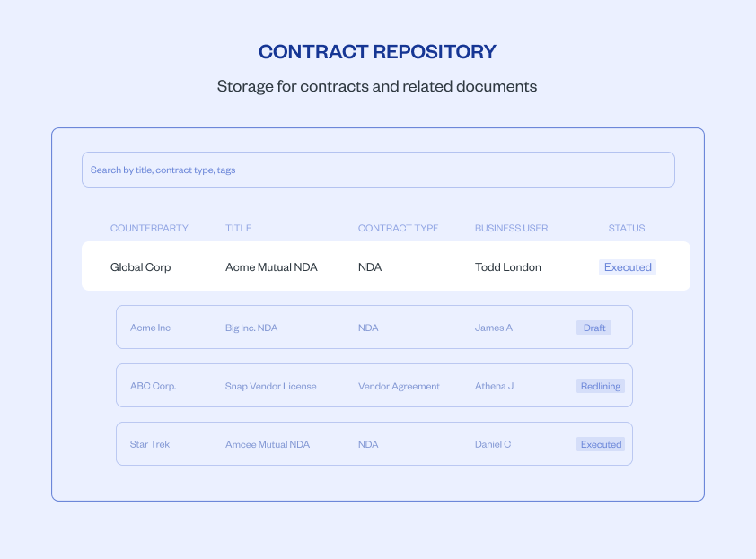756x559 pixels.
Task: Click the CONTRACT REPOSITORY page title
Action: tap(377, 51)
